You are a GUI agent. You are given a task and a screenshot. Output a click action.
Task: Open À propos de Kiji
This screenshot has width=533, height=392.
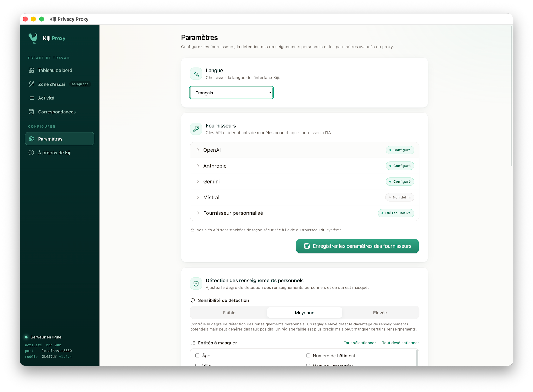(x=60, y=153)
